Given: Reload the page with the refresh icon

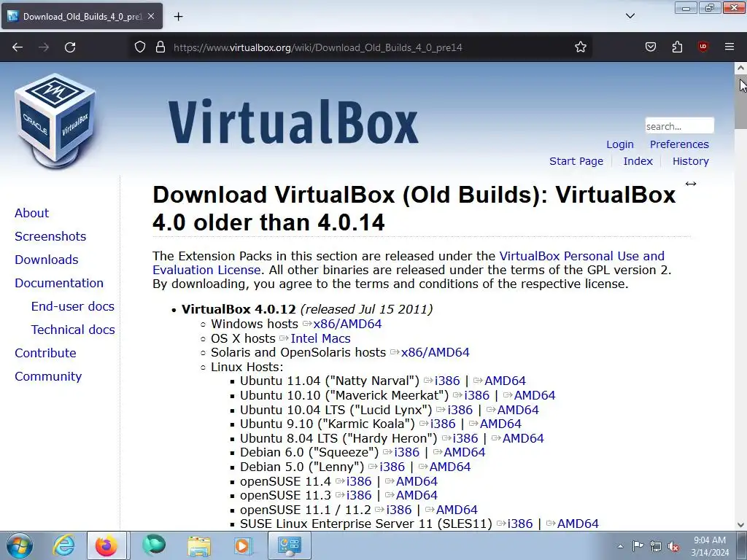Looking at the screenshot, I should [x=70, y=47].
